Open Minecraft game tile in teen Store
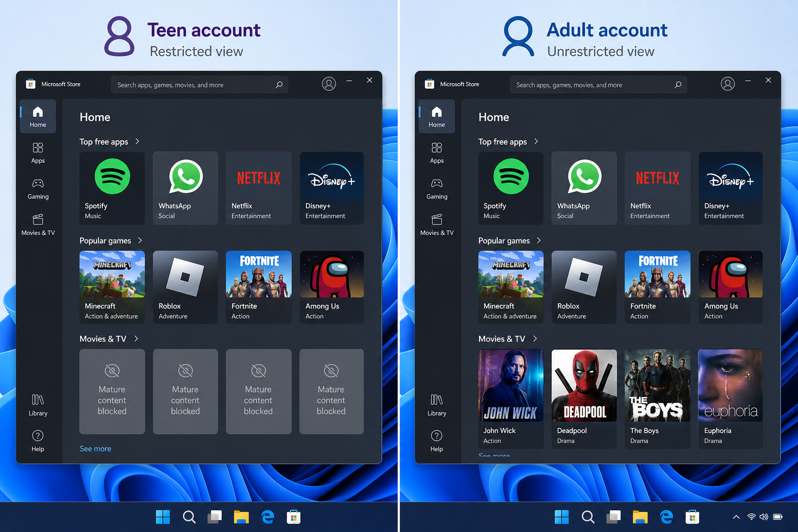Screen dimensions: 798x532 [x=112, y=287]
